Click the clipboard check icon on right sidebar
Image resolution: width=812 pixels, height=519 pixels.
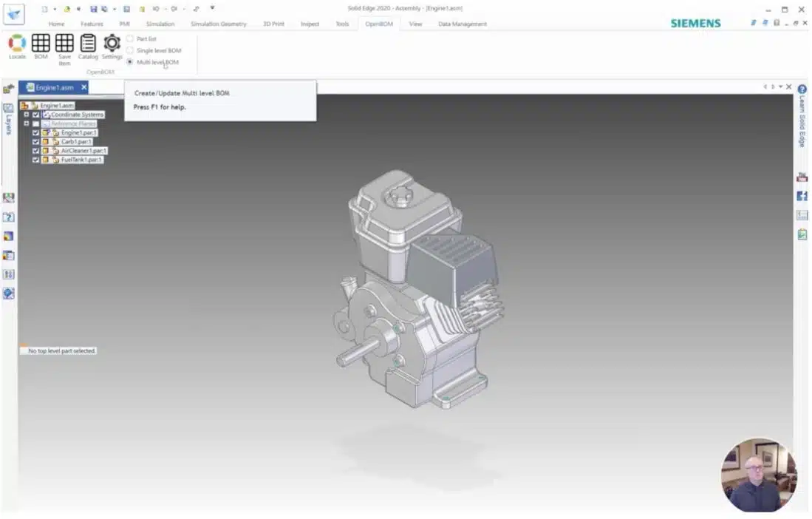[x=802, y=234]
